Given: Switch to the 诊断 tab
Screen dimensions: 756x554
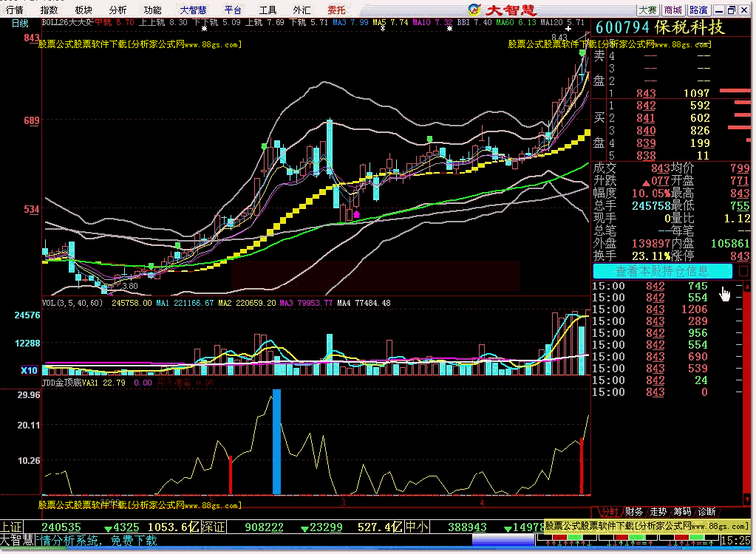Looking at the screenshot, I should click(706, 512).
